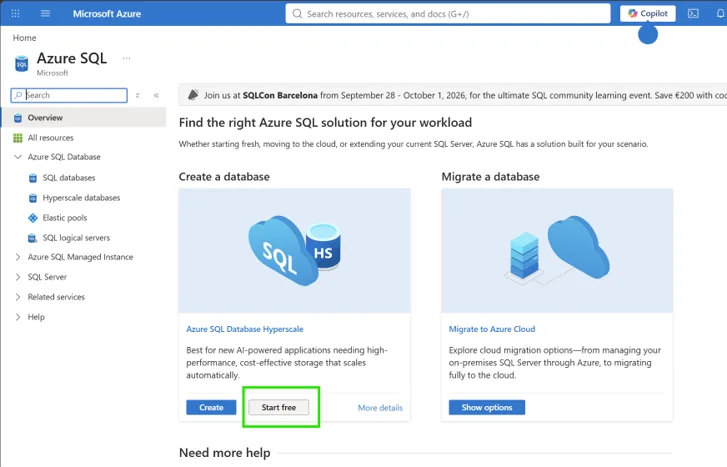
Task: Open SQL logical servers in sidebar
Action: 76,237
